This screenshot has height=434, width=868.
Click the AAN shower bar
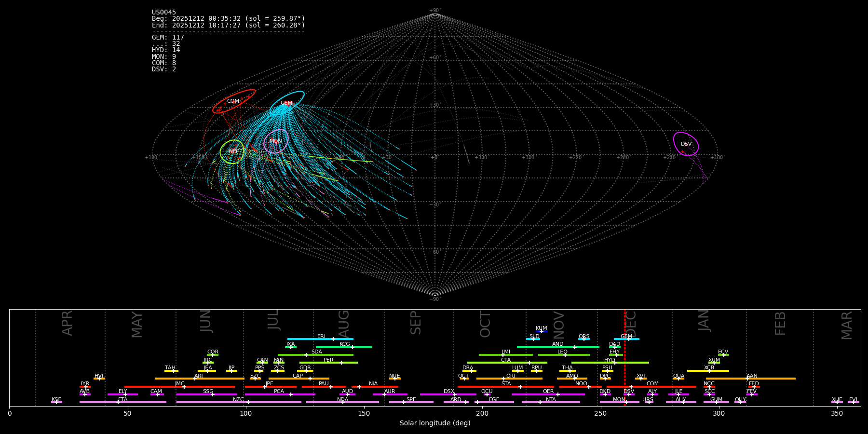point(751,379)
